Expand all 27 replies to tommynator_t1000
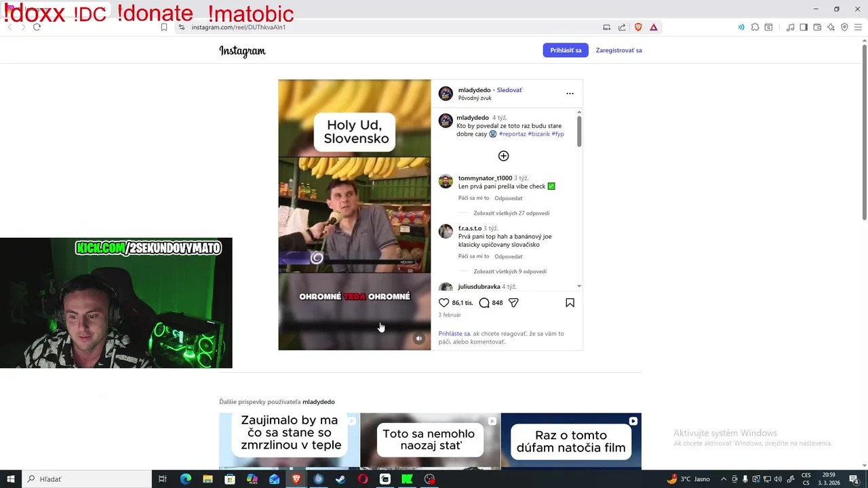 (511, 213)
